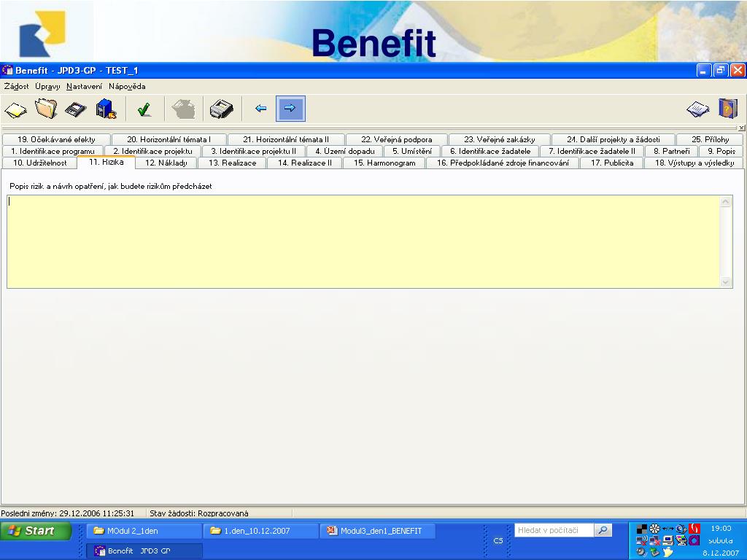Click the Hledat v počítači search field
The height and width of the screenshot is (560, 747).
(554, 530)
